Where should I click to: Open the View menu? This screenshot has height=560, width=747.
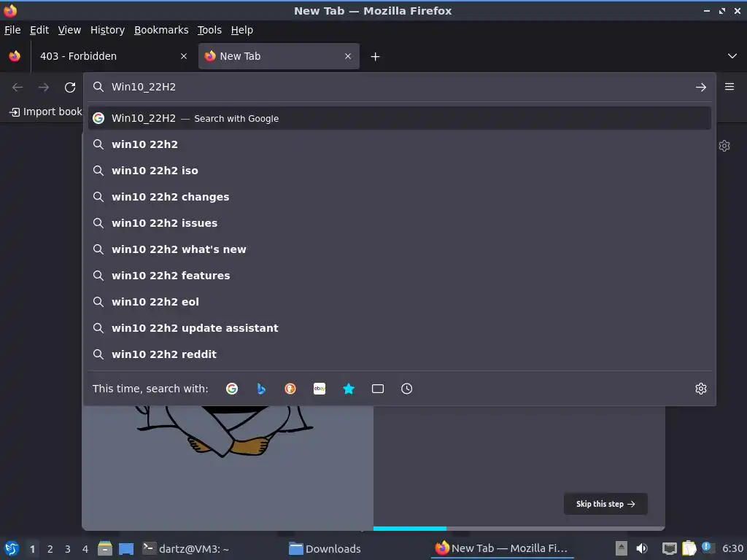(x=69, y=30)
